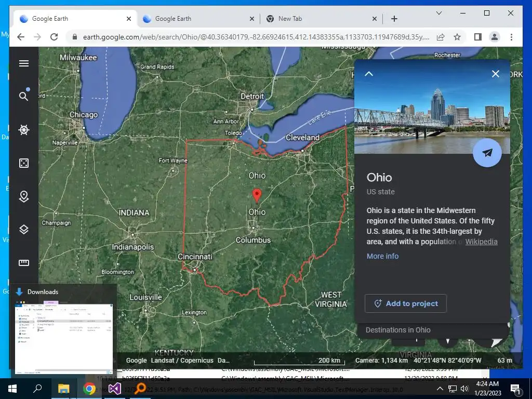The image size is (532, 399).
Task: Click the Cincinnati skyline photo
Action: (432, 107)
